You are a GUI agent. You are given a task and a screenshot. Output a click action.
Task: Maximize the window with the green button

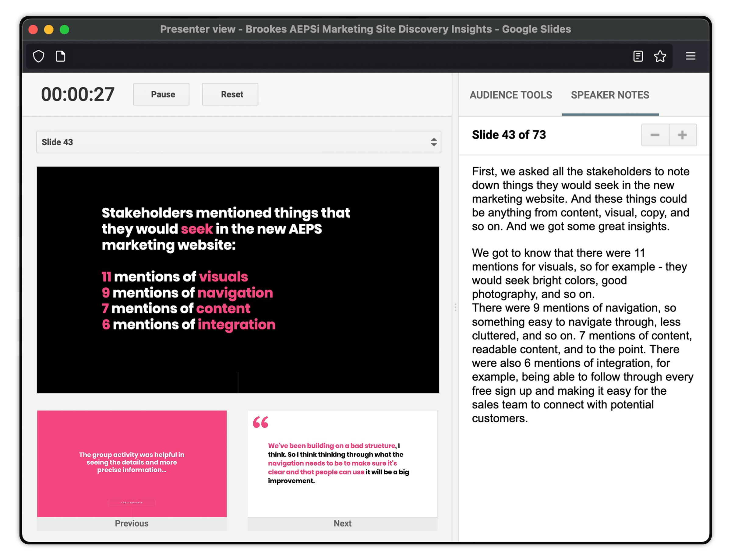coord(64,30)
